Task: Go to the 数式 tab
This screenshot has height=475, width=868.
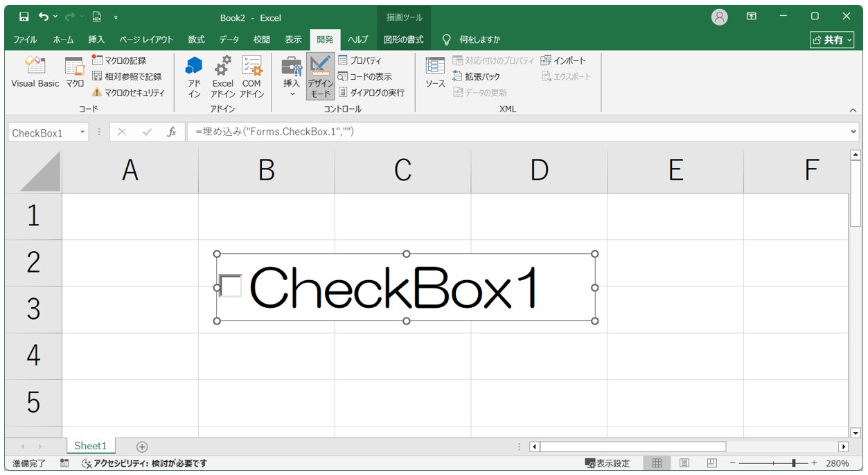Action: click(x=196, y=40)
